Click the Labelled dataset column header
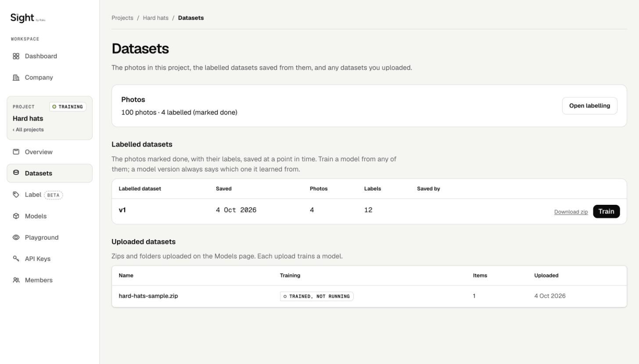 pyautogui.click(x=140, y=189)
